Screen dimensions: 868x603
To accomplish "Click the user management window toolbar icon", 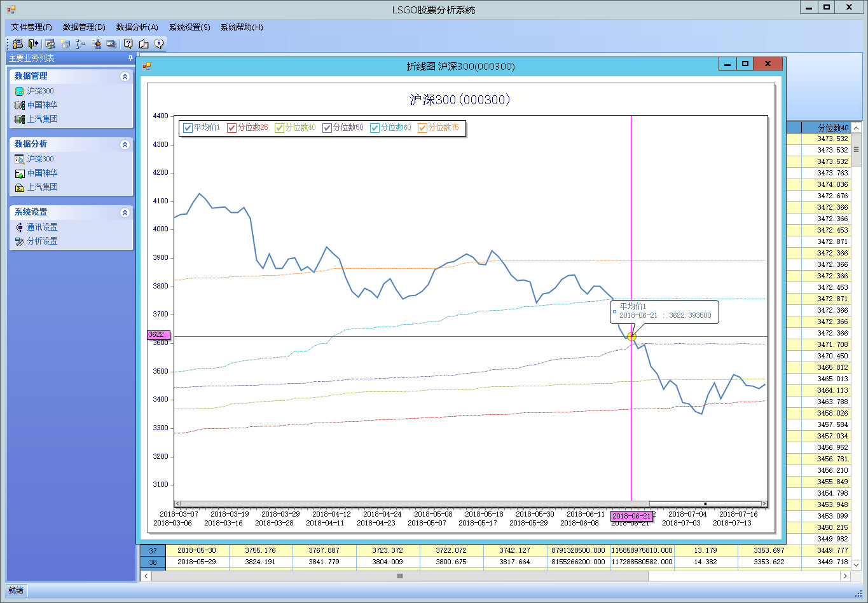I will click(x=50, y=44).
